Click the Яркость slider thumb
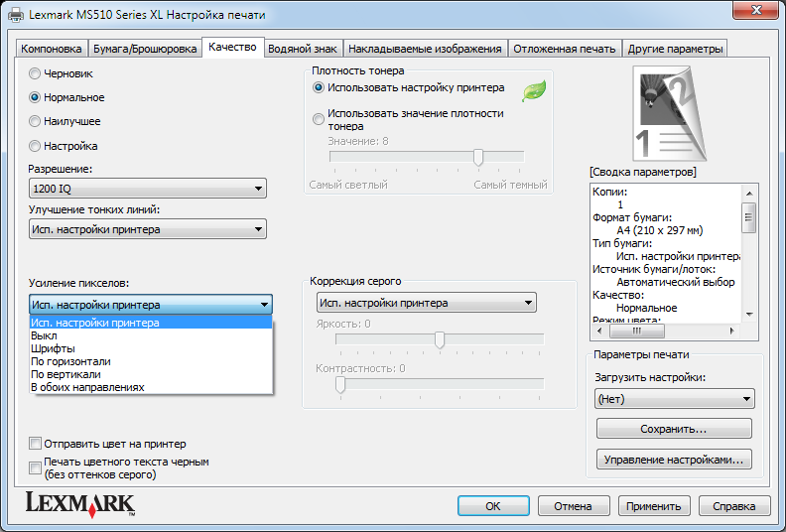 440,340
